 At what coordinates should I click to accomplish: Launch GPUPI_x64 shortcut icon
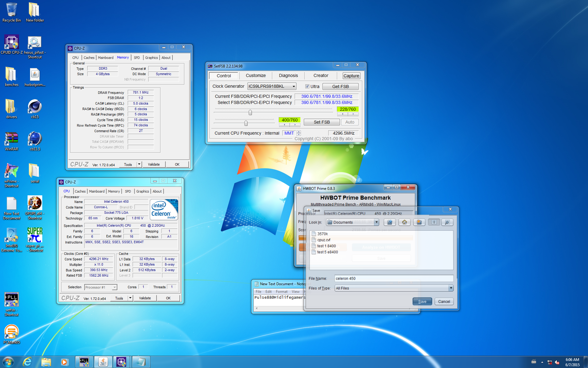[x=35, y=208]
